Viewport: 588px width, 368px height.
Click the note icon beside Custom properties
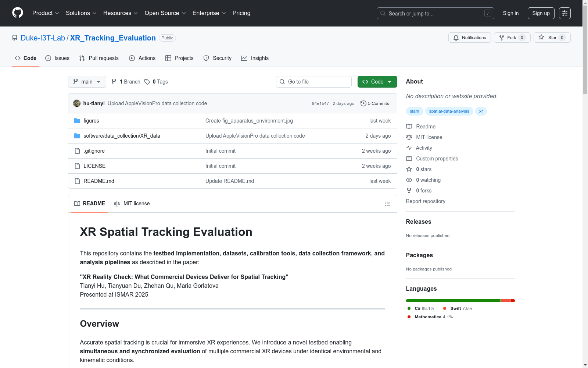[409, 159]
